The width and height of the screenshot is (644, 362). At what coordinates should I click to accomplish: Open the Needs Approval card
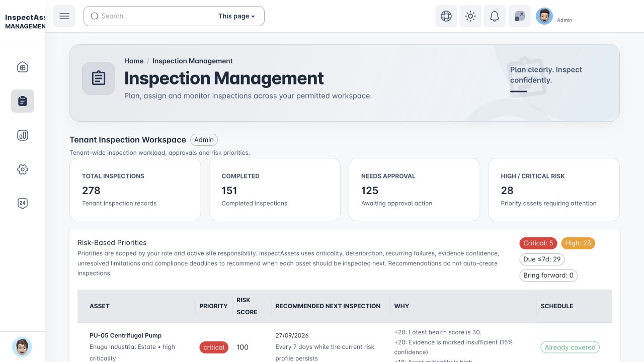coord(414,190)
